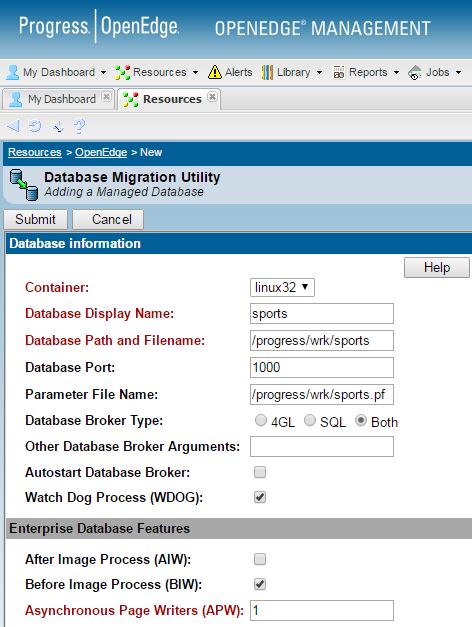
Task: Click the Database Display Name field
Action: click(322, 314)
